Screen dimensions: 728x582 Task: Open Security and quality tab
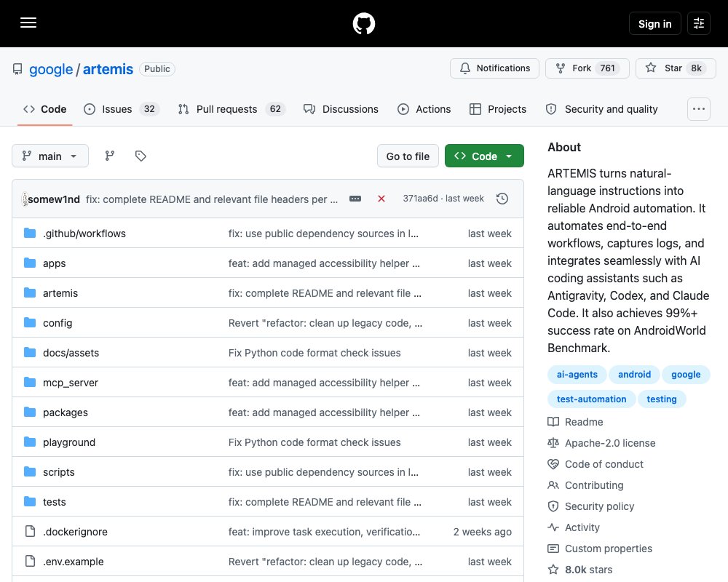[x=602, y=109]
